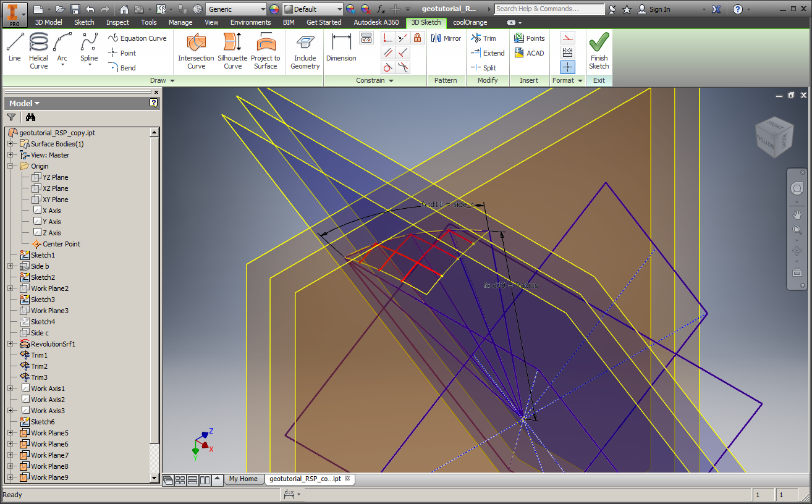812x504 pixels.
Task: Apply the Parallel constraint
Action: (x=387, y=52)
